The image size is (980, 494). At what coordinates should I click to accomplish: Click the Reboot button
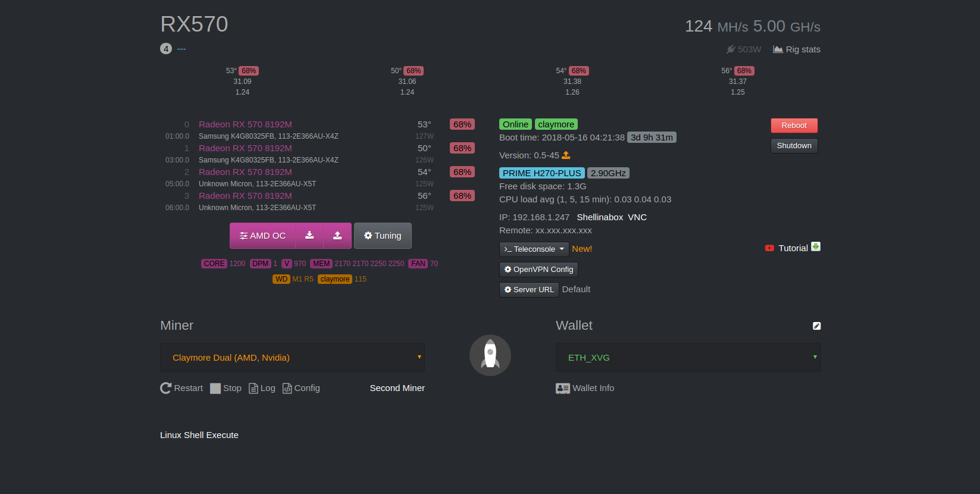(x=794, y=126)
